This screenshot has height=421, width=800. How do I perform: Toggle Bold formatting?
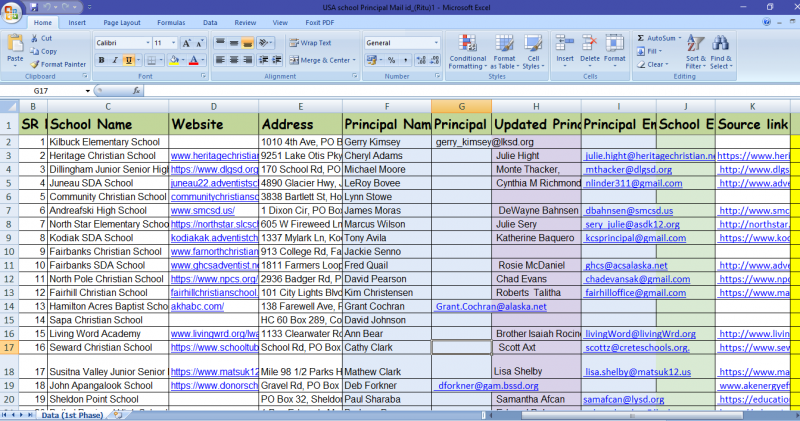(102, 61)
